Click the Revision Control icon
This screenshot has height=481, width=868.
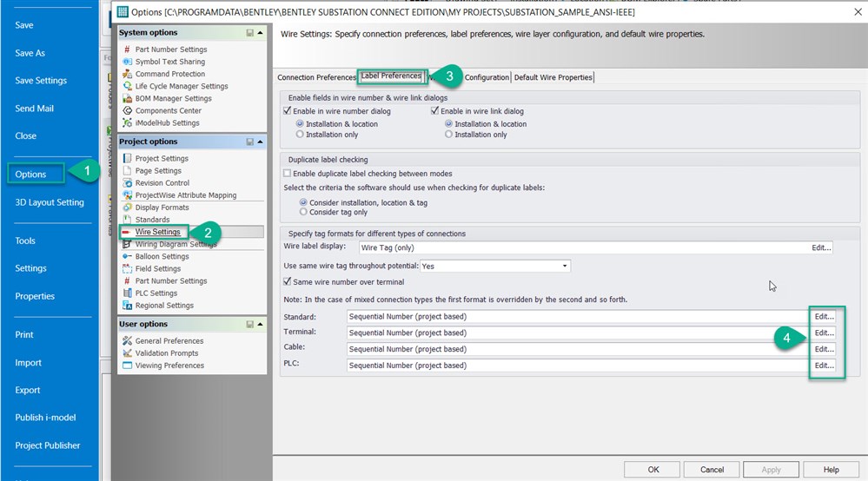pos(127,182)
